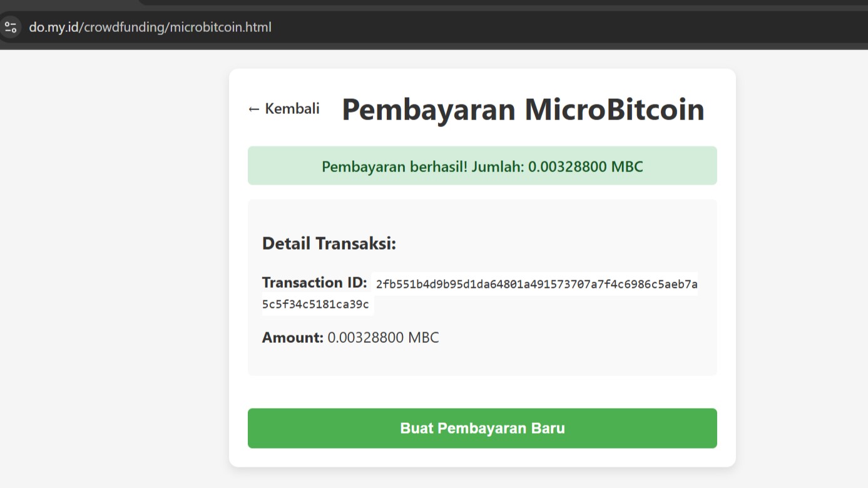
Task: Click microbitcoin.html in the address bar
Action: tap(220, 27)
